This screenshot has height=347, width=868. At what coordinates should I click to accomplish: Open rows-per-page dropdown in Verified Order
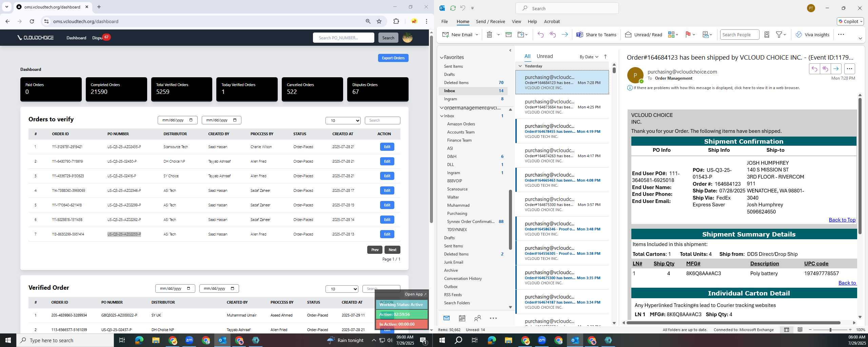click(342, 289)
